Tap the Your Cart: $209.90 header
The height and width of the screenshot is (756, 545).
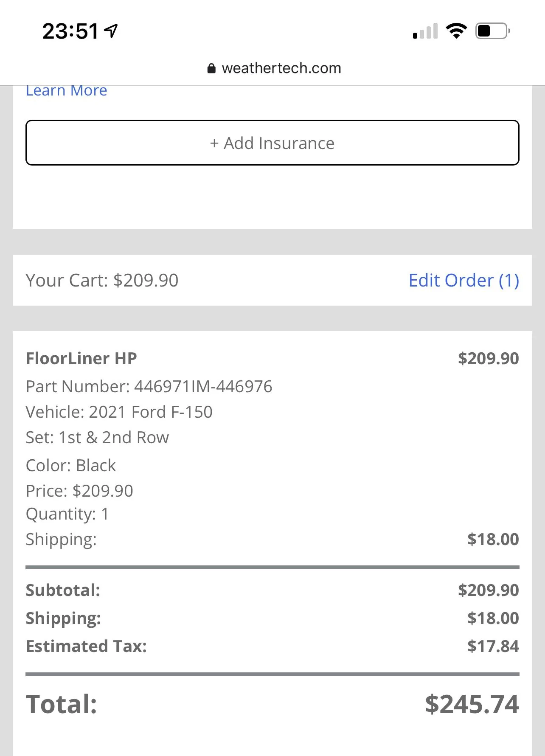(102, 281)
